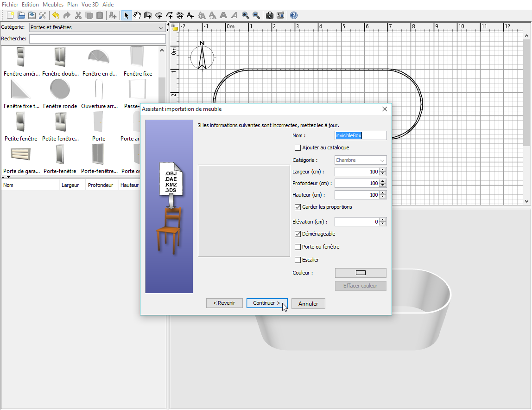Increase Largeur with the up spinner arrow

(x=383, y=169)
